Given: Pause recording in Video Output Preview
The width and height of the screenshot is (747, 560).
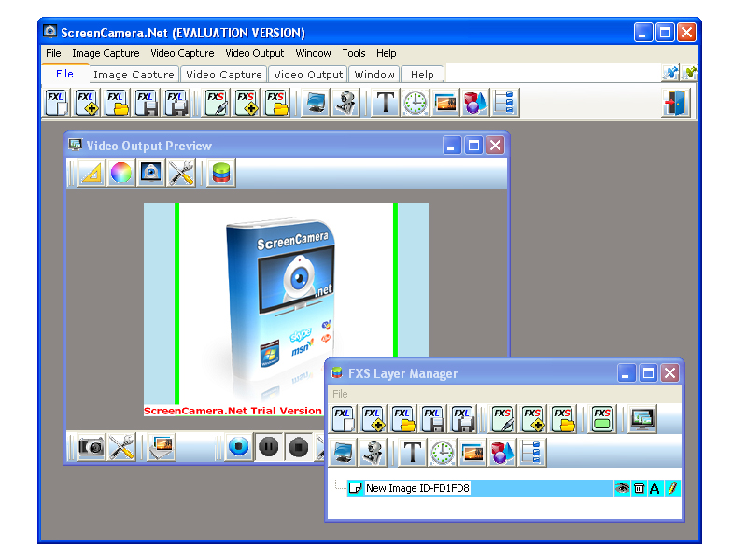Looking at the screenshot, I should point(269,447).
